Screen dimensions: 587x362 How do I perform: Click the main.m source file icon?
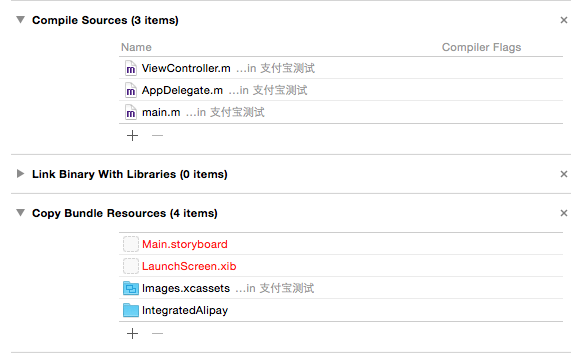tap(131, 112)
